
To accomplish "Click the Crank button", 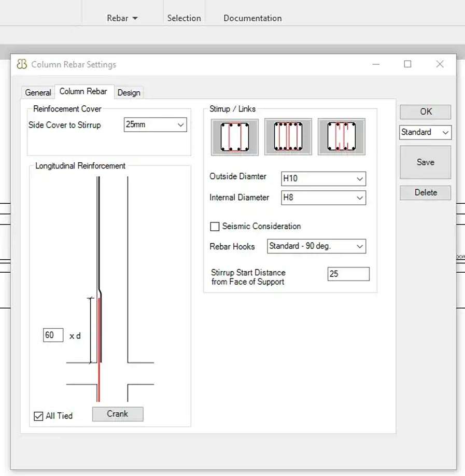I will [x=118, y=414].
